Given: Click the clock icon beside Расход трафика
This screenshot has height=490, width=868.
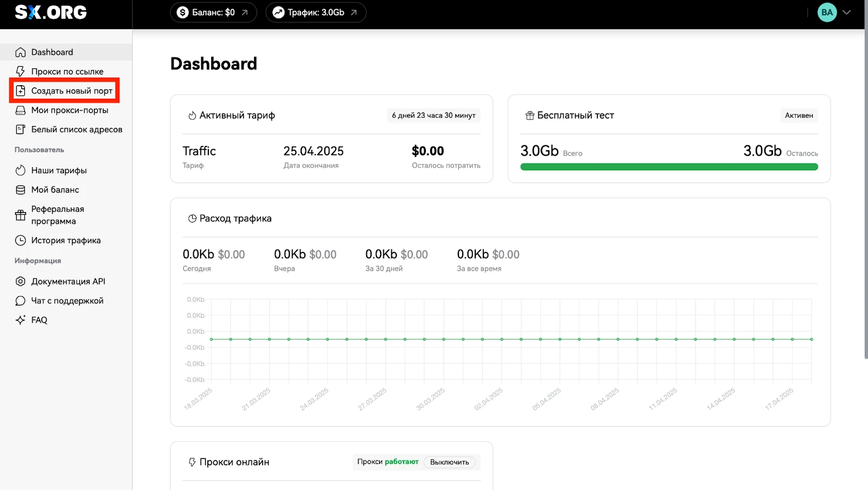Looking at the screenshot, I should tap(192, 219).
